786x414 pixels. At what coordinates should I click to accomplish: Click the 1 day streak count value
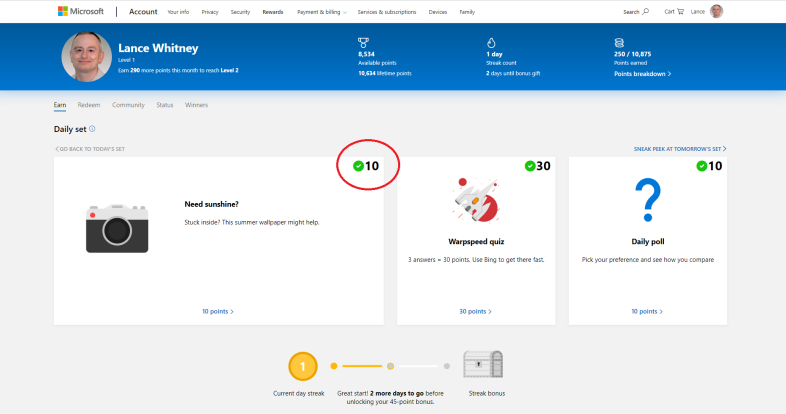(x=494, y=54)
